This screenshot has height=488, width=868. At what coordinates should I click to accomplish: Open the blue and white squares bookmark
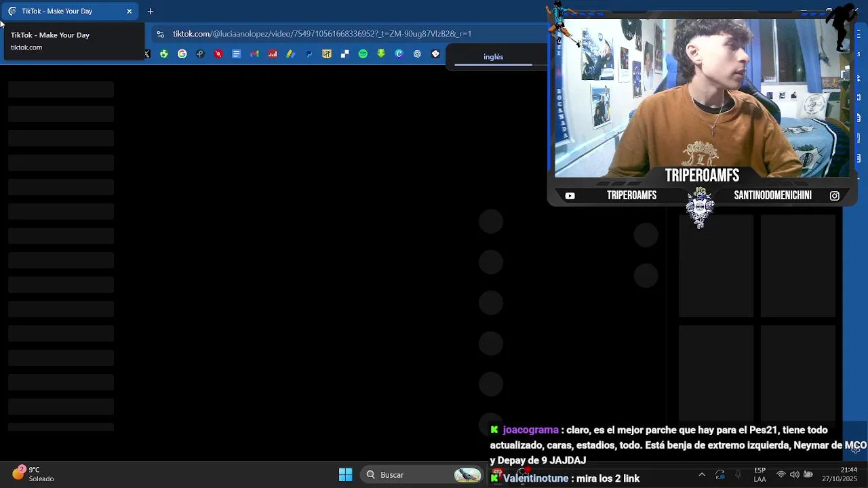[345, 54]
